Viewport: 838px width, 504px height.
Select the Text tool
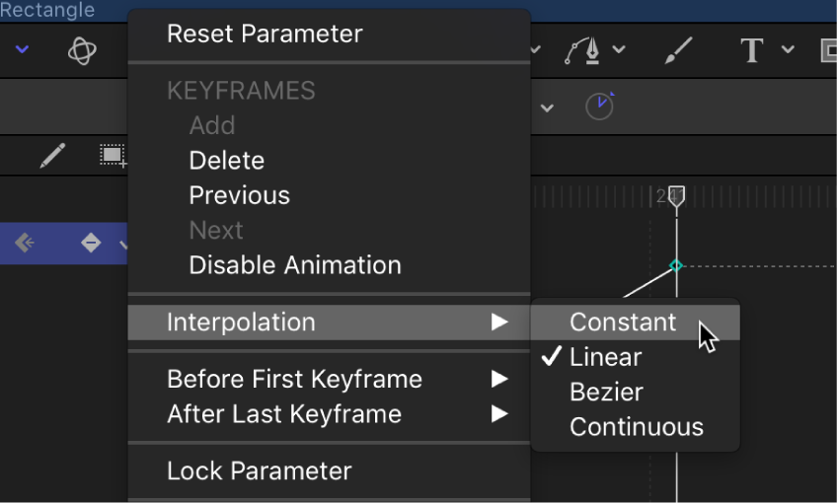[x=752, y=50]
